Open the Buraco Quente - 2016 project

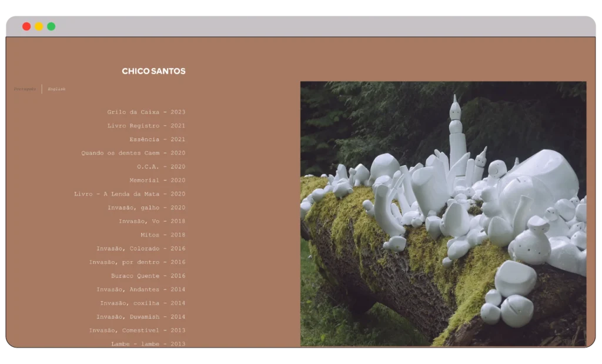click(148, 276)
